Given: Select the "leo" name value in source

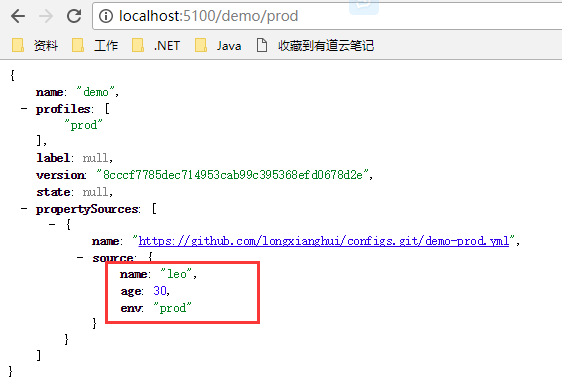Looking at the screenshot, I should tap(177, 274).
